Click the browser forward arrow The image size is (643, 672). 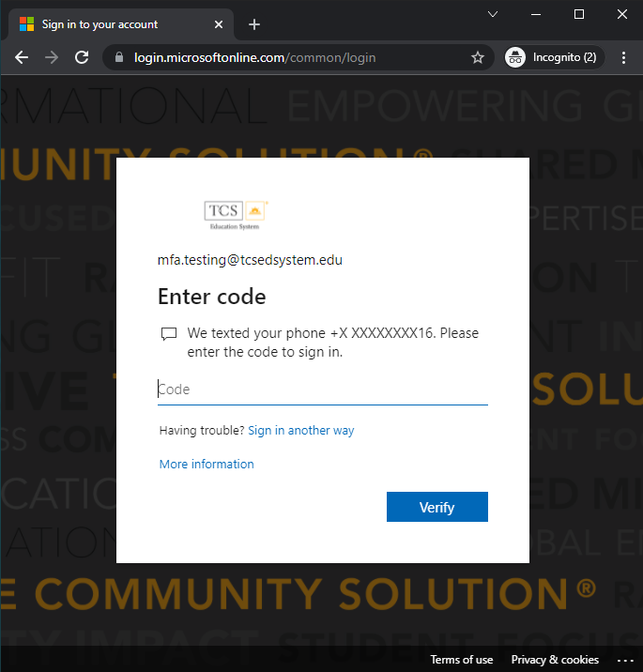pos(52,57)
